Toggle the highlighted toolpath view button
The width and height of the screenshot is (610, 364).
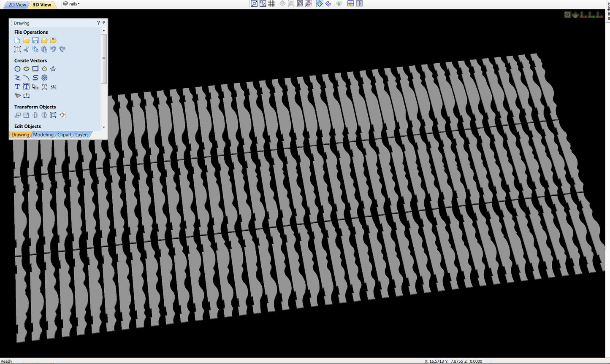point(319,4)
